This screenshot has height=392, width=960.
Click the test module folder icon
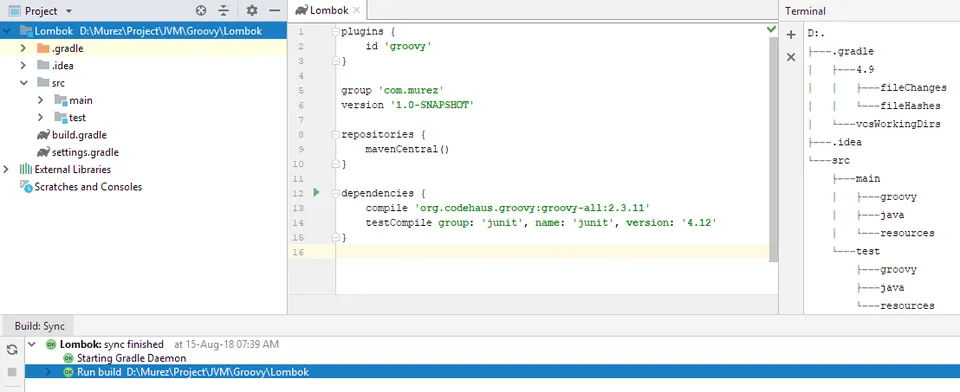[61, 117]
